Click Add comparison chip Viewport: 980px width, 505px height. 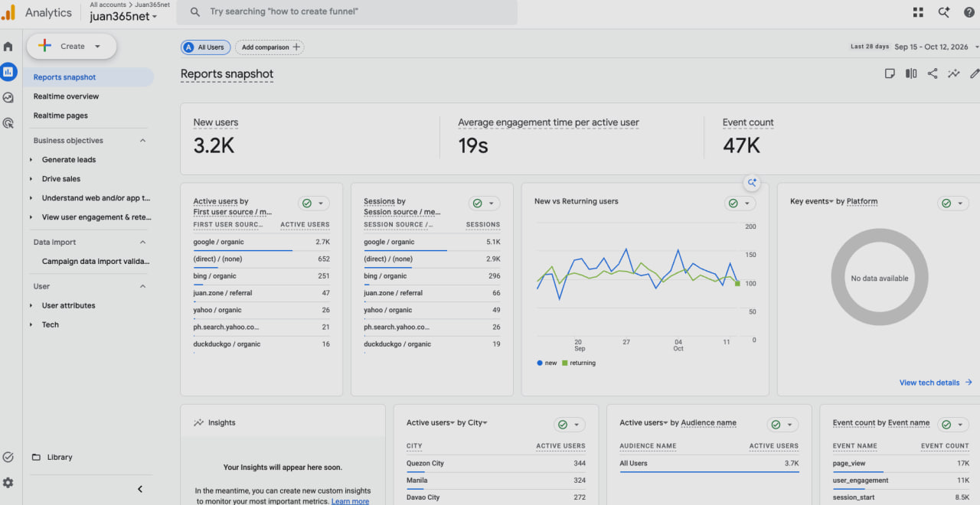pos(269,47)
